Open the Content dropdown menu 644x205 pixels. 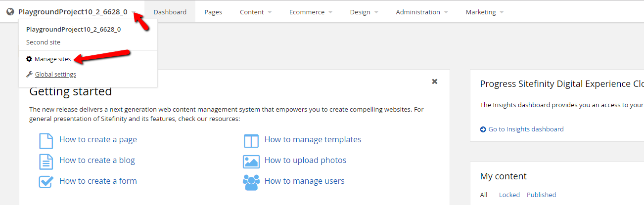tap(256, 12)
